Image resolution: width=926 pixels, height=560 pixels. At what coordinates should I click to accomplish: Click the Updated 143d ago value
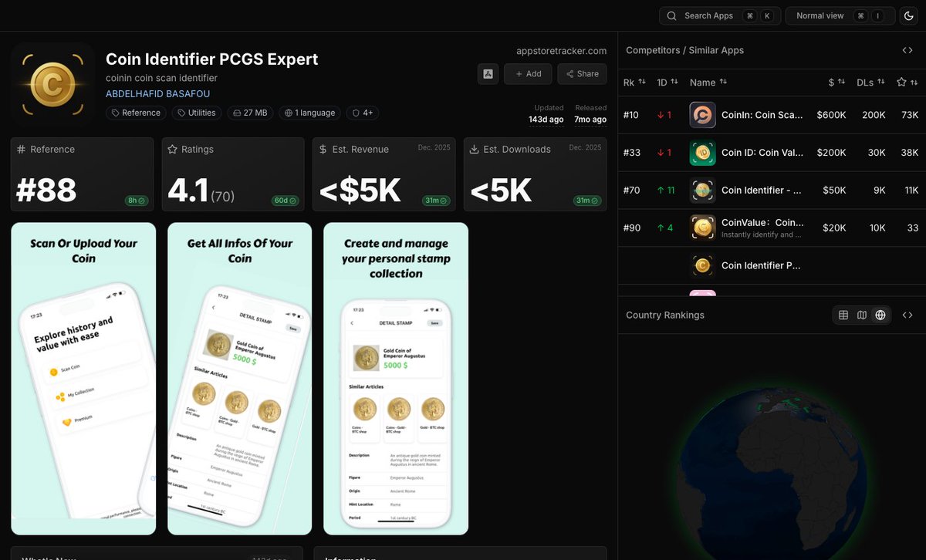click(546, 120)
